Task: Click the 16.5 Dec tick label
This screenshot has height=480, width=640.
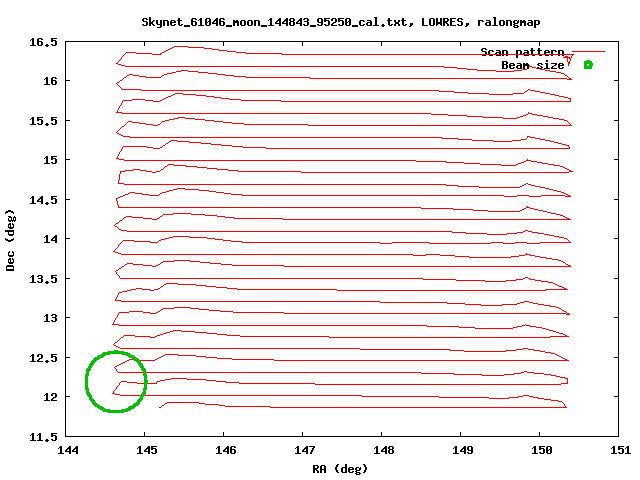Action: coord(43,42)
